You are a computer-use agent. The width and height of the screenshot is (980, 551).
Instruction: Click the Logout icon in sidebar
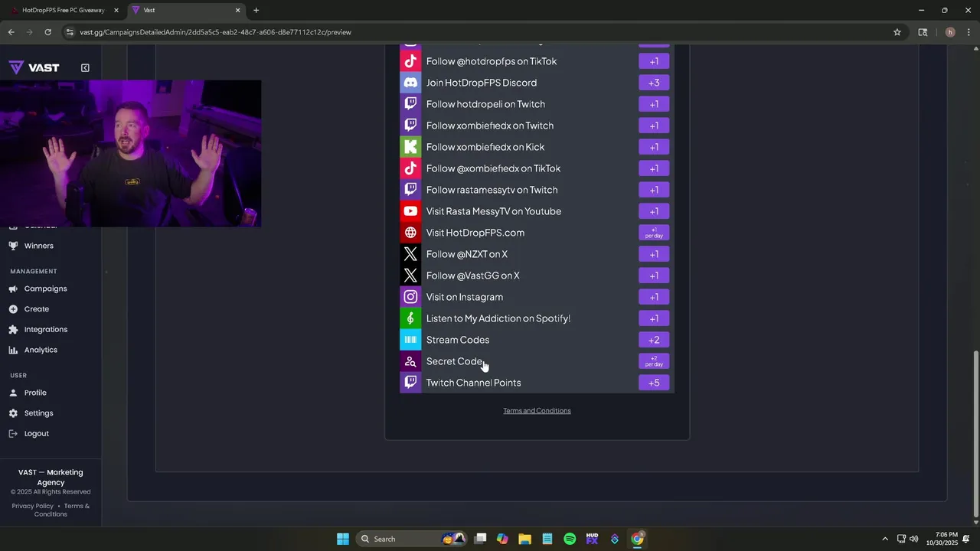tap(13, 433)
